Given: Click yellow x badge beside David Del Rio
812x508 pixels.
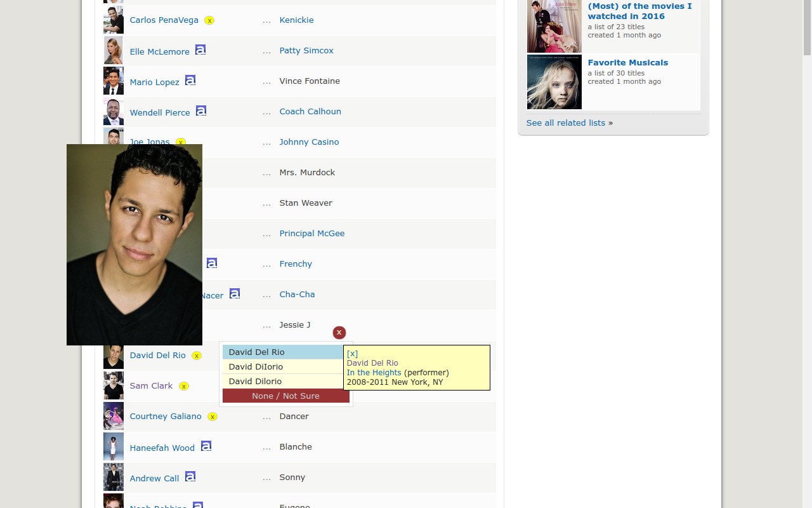Looking at the screenshot, I should click(197, 356).
